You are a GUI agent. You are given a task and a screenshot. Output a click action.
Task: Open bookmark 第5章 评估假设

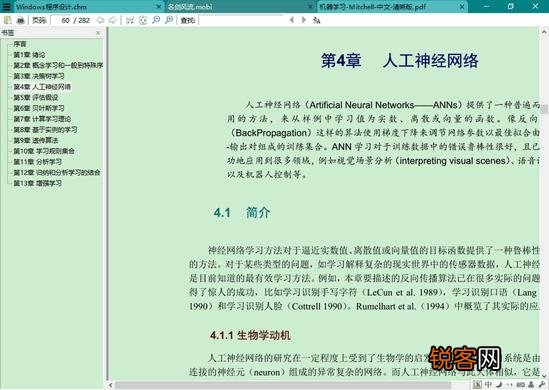(x=36, y=97)
